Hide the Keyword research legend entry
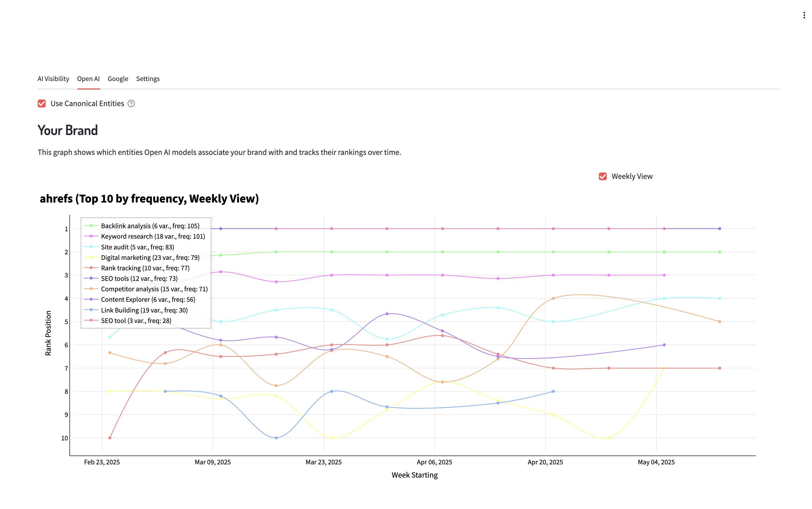812x509 pixels. coord(153,236)
